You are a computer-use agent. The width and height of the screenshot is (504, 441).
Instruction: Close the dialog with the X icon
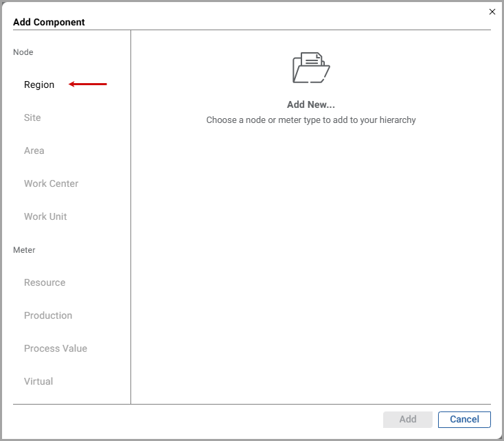click(x=492, y=12)
